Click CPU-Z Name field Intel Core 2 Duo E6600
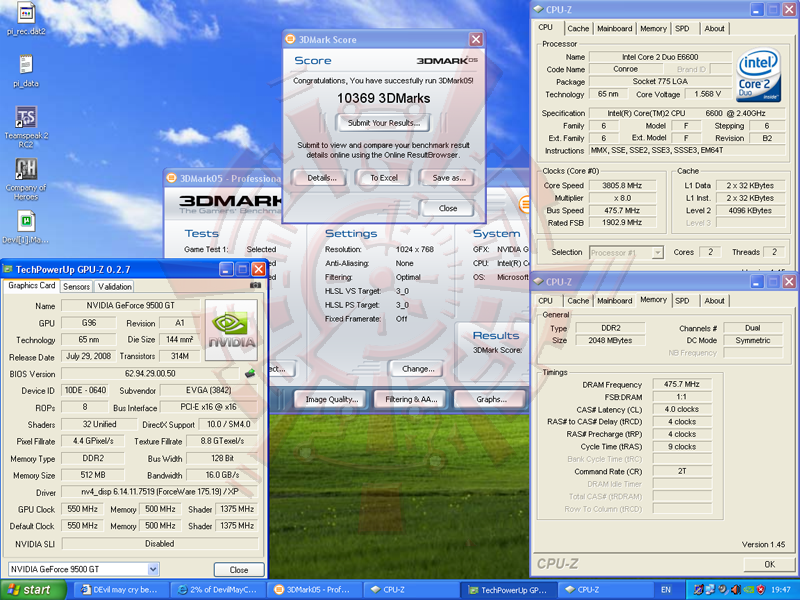This screenshot has height=600, width=800. coord(660,57)
